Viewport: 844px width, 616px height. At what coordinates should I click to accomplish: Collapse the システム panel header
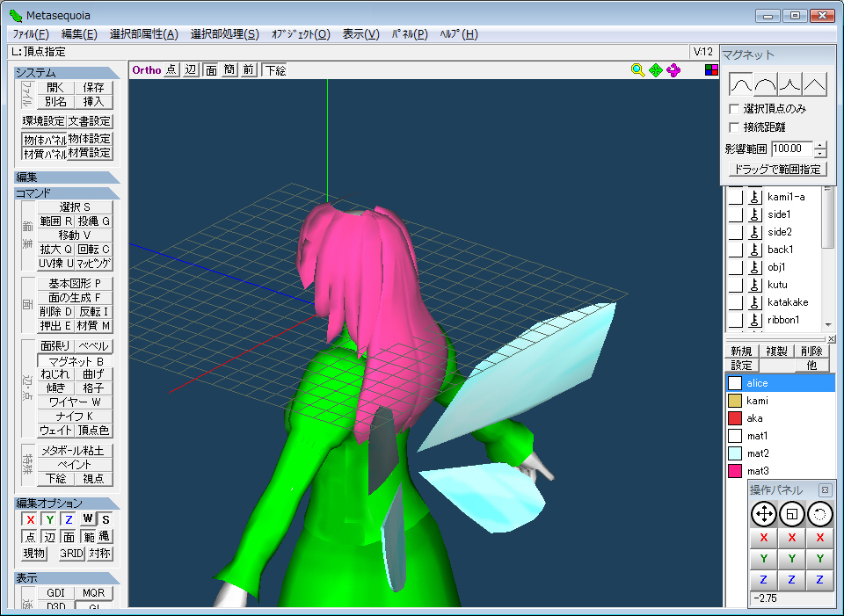pyautogui.click(x=66, y=73)
